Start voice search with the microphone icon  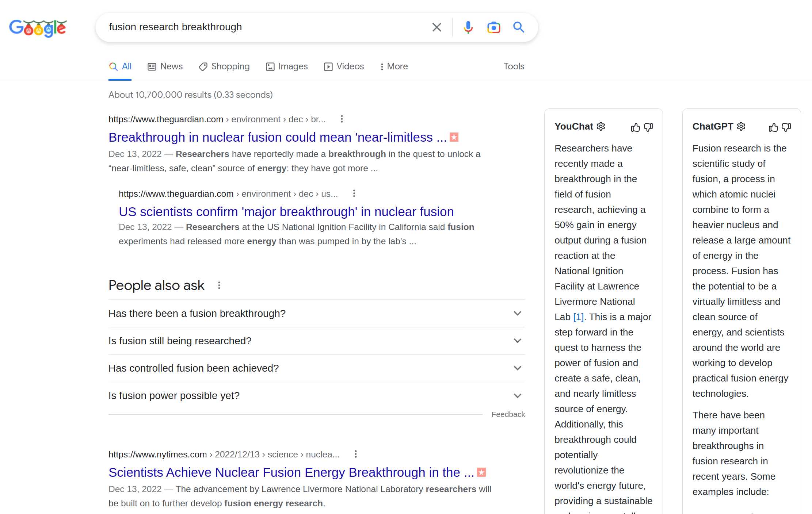point(468,27)
